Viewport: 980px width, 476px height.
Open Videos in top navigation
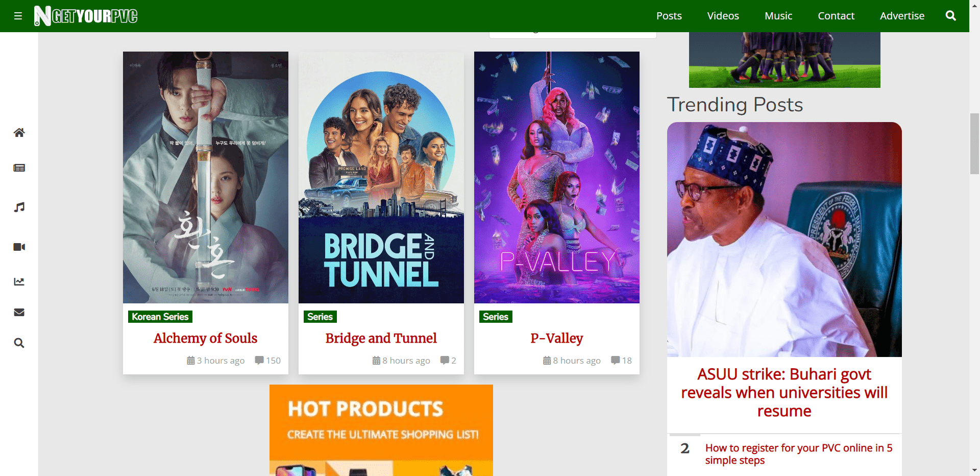pos(723,16)
